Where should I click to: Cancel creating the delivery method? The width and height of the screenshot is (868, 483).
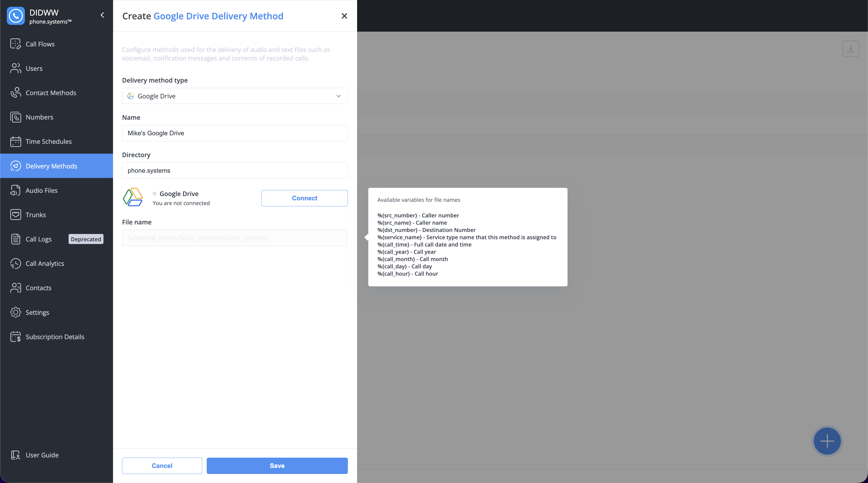(x=162, y=465)
